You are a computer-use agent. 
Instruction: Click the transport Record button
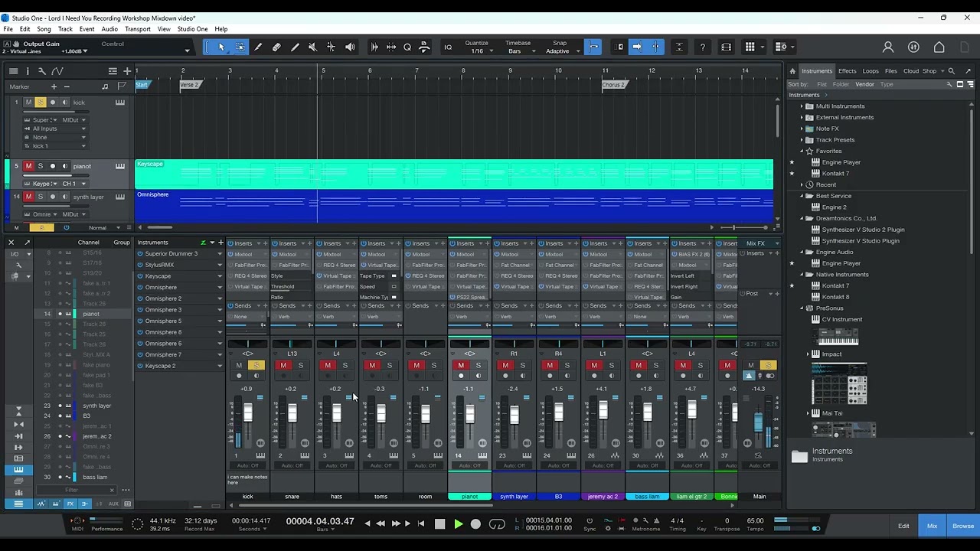click(x=475, y=524)
